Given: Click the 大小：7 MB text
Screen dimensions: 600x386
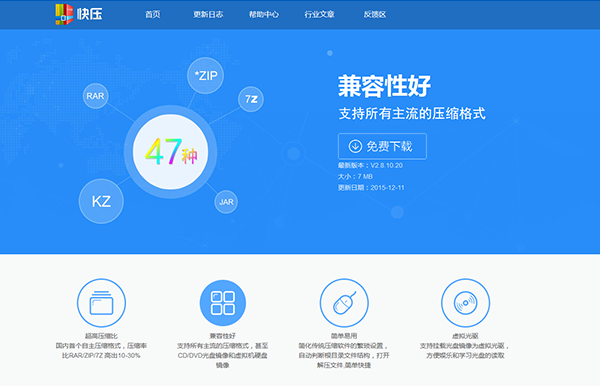Looking at the screenshot, I should click(355, 176).
